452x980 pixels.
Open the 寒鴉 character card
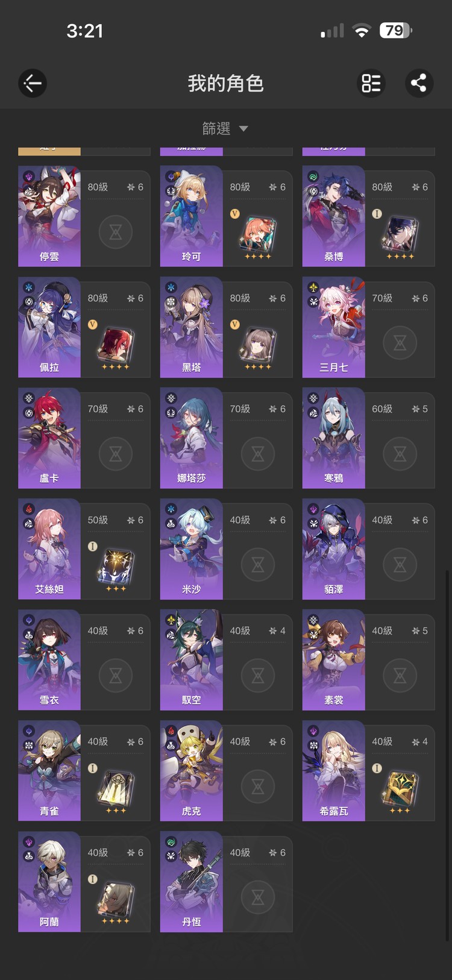[x=368, y=438]
